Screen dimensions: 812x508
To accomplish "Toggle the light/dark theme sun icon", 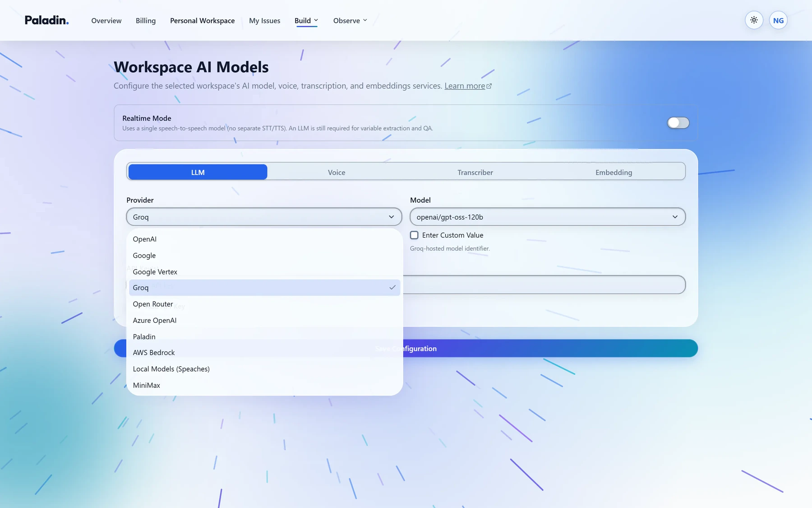I will 754,20.
